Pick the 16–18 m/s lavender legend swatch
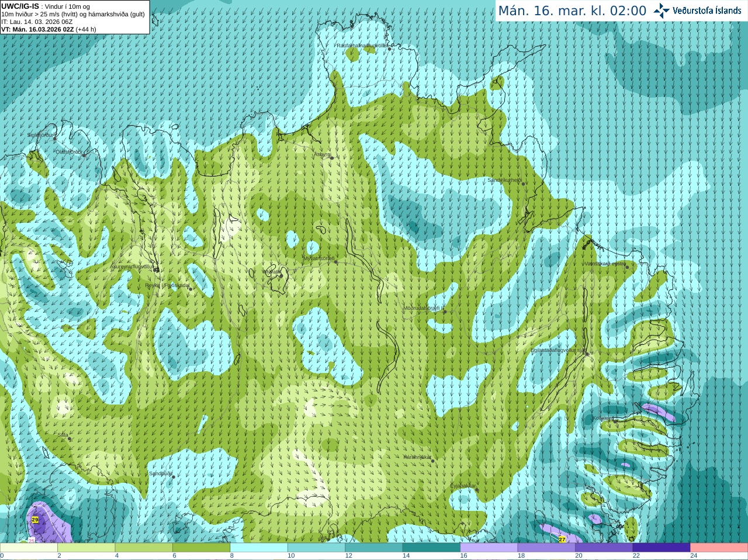This screenshot has height=560, width=748. click(x=489, y=548)
